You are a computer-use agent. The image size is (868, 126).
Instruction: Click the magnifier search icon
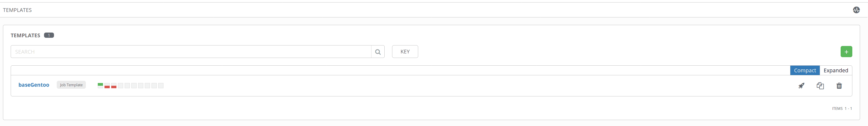click(x=378, y=52)
